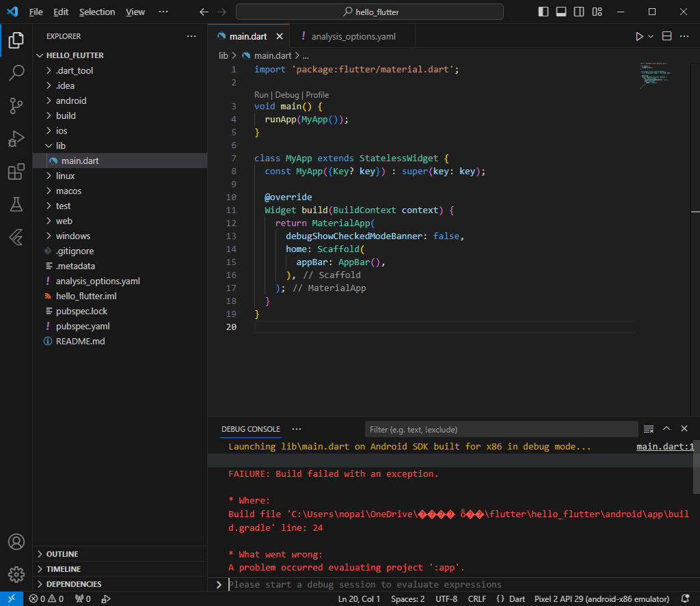
Task: Click the debug console expression input
Action: 460,584
